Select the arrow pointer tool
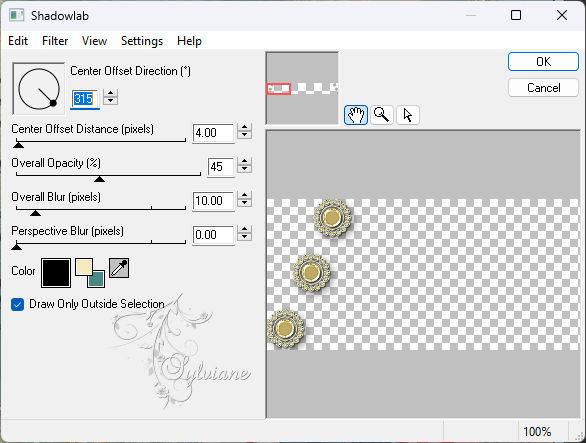The width and height of the screenshot is (586, 443). (x=408, y=115)
